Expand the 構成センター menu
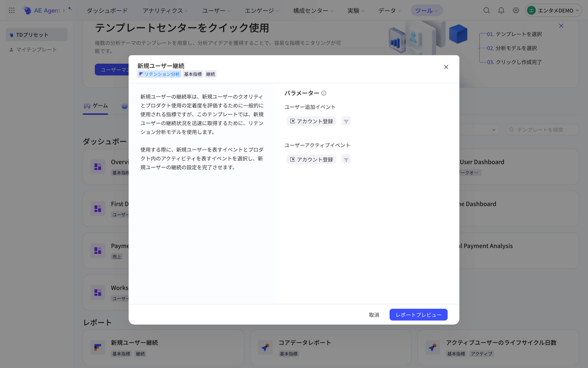Screen dimensions: 588x368 click(313, 10)
